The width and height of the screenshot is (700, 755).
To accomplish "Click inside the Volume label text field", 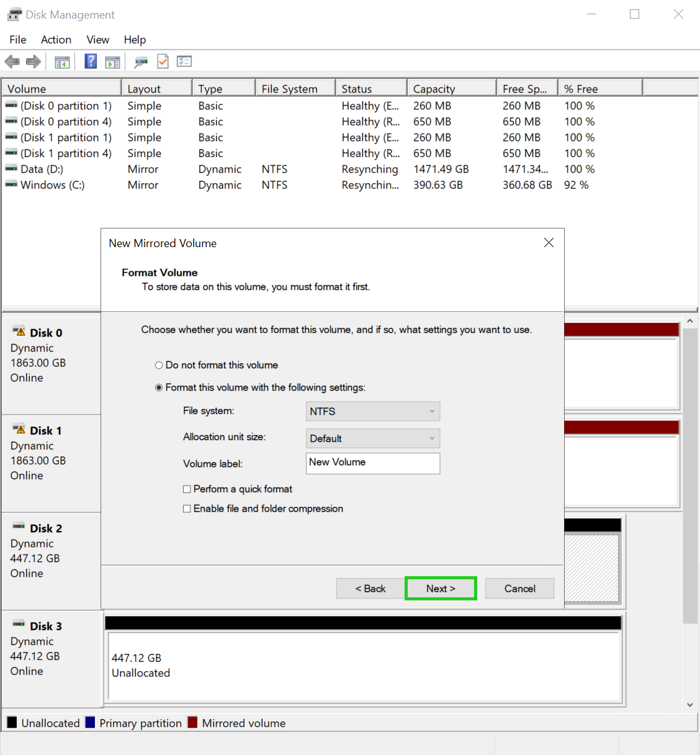I will 372,463.
